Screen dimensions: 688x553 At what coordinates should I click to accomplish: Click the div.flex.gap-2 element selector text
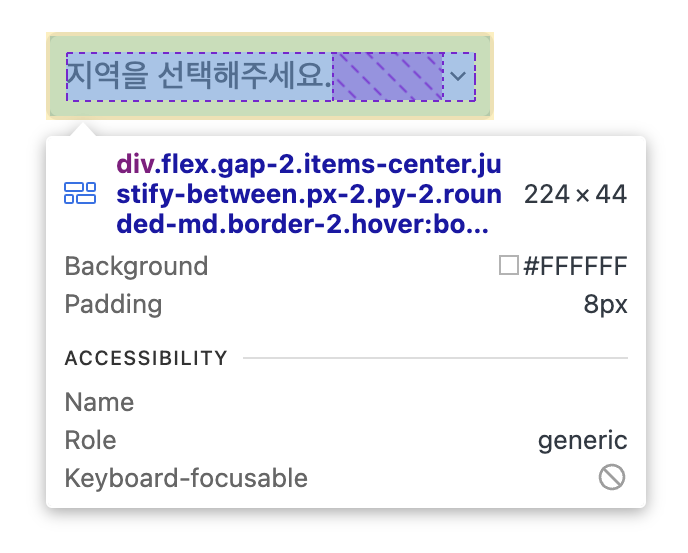(309, 194)
